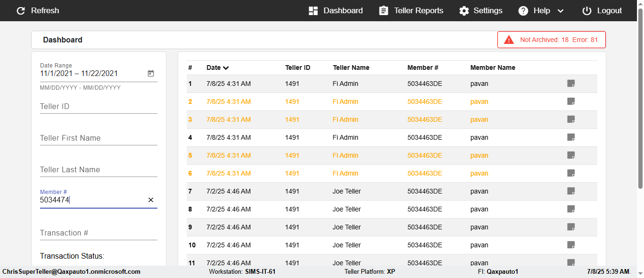This screenshot has height=278, width=644.
Task: Clear the Member # field with X icon
Action: [151, 200]
